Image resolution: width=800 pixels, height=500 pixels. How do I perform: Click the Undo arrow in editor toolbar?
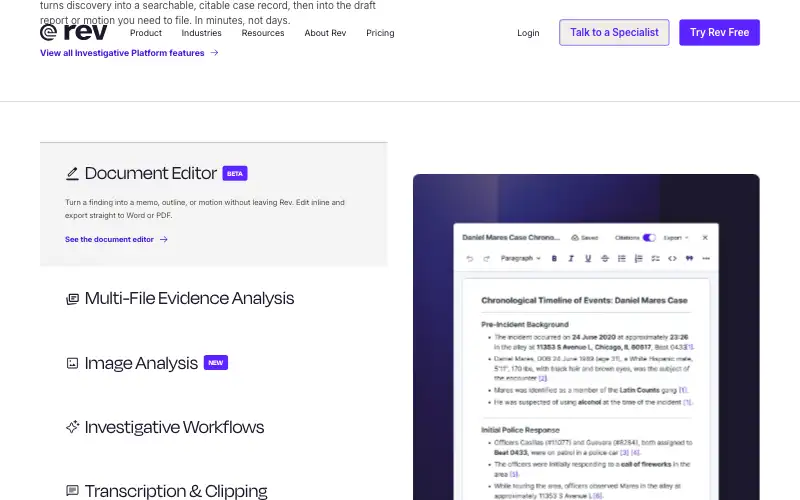[x=469, y=259]
